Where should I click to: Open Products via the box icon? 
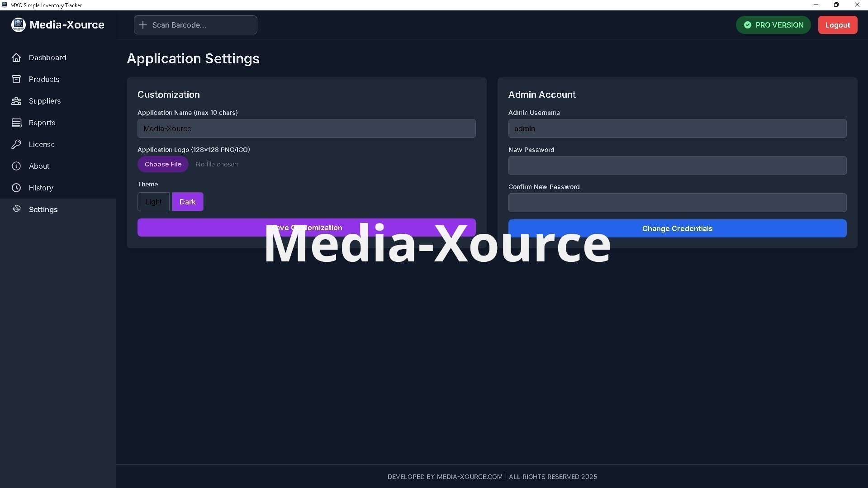[16, 79]
